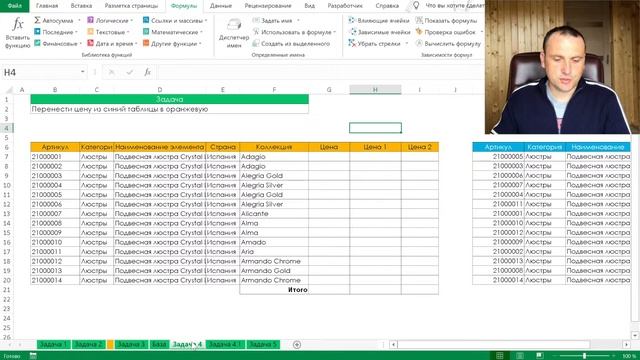Switch to sheet tab Задача 3

[131, 344]
